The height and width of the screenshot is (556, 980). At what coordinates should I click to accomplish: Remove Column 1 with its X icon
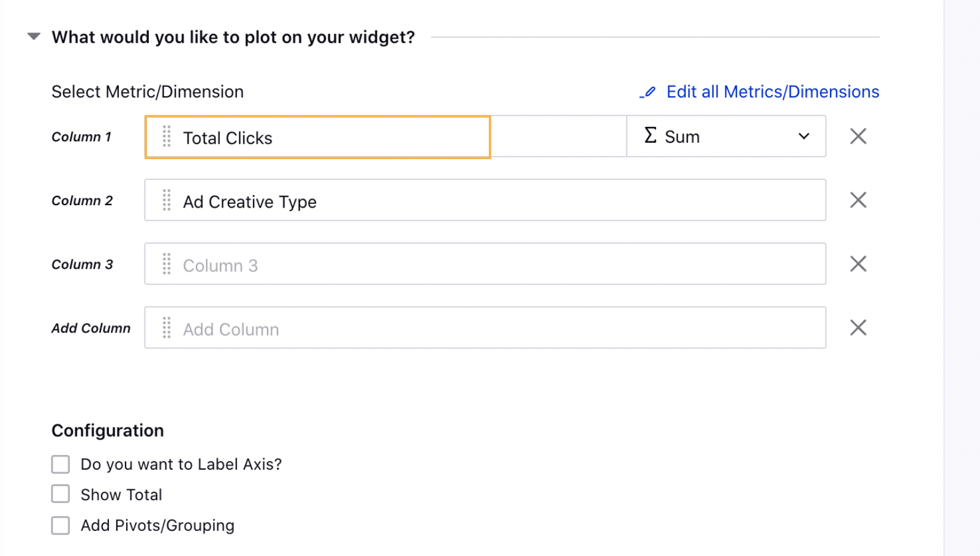(x=858, y=137)
